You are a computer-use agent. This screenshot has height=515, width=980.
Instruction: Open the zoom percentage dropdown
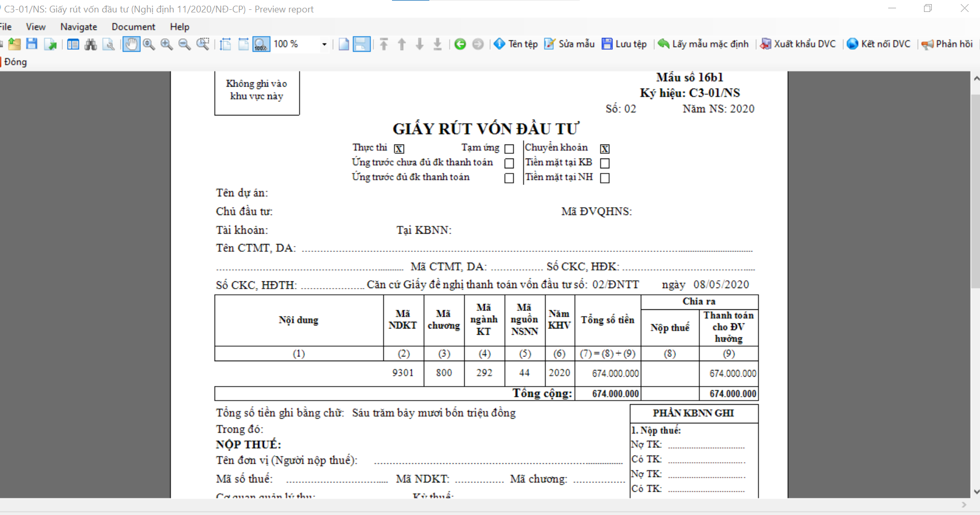click(324, 45)
